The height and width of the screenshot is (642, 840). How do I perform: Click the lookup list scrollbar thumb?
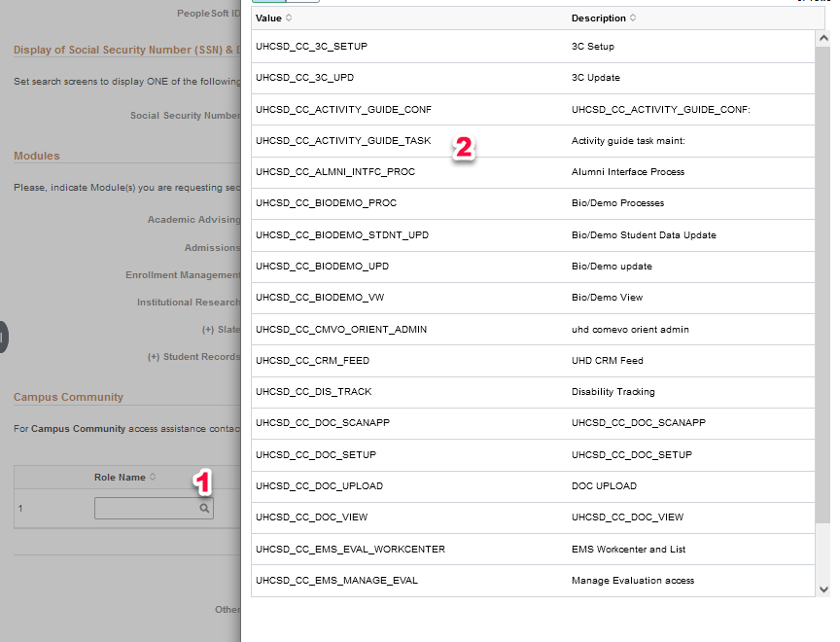tap(822, 285)
